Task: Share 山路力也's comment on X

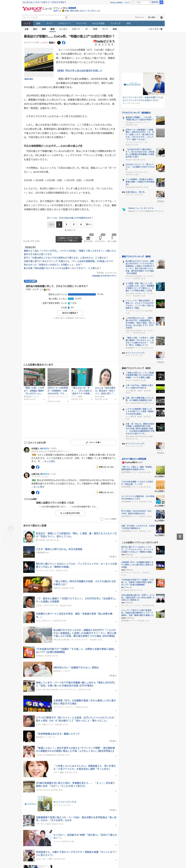Action: pos(33,493)
